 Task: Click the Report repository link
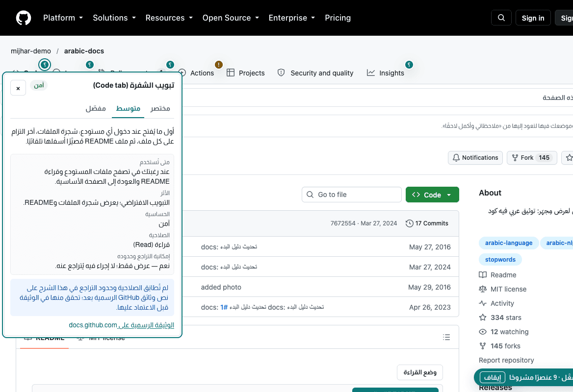506,360
